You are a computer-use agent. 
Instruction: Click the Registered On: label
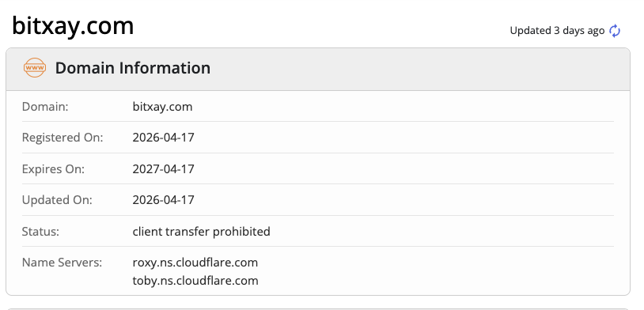point(63,138)
